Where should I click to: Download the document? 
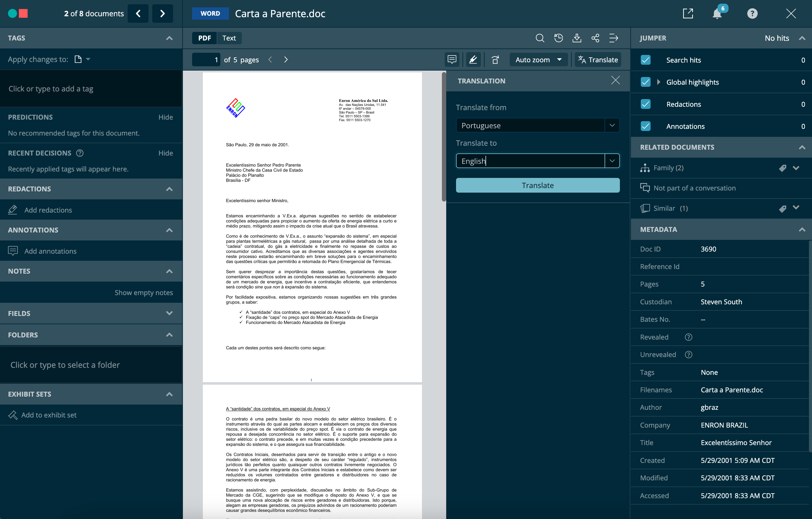577,38
